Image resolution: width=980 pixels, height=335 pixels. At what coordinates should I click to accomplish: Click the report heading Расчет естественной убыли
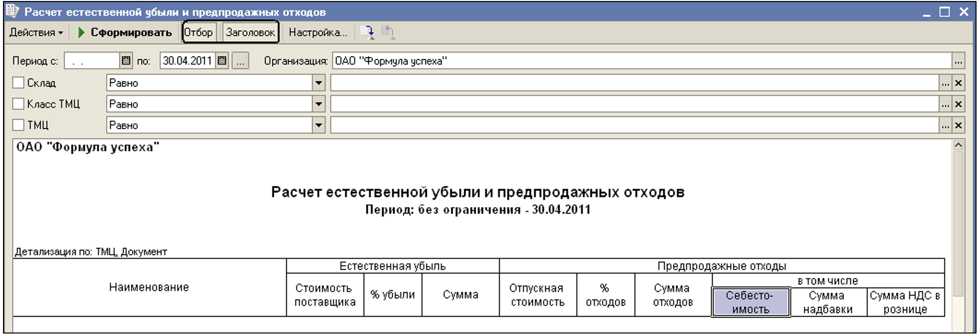(478, 192)
